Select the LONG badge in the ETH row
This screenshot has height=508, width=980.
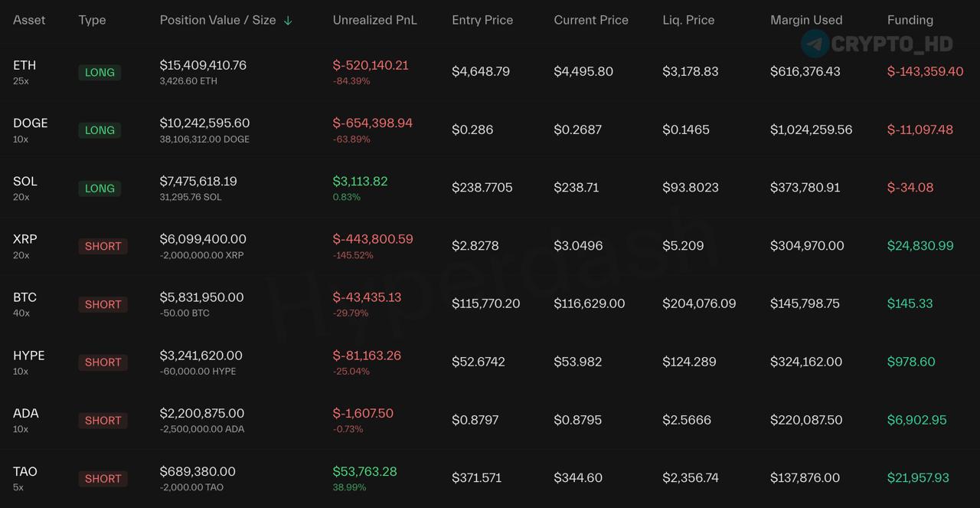click(100, 72)
